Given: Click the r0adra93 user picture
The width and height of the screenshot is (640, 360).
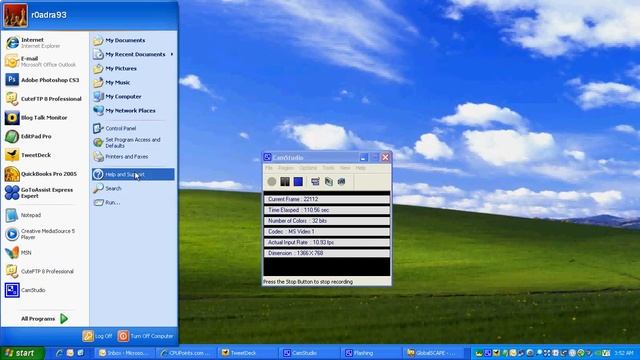Looking at the screenshot, I should pyautogui.click(x=16, y=16).
